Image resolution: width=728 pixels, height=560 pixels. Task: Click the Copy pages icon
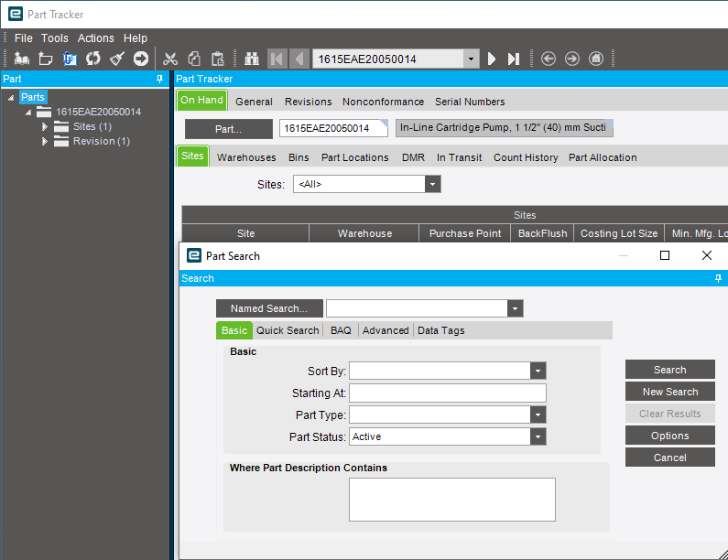pos(194,59)
